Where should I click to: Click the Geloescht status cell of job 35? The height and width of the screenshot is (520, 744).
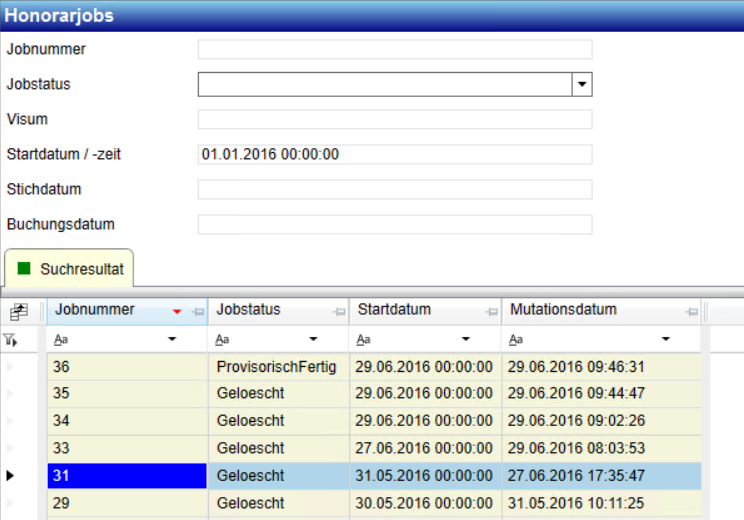pyautogui.click(x=279, y=393)
